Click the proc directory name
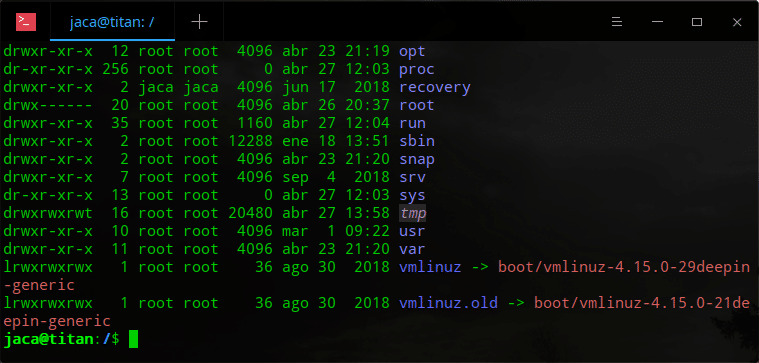Image resolution: width=759 pixels, height=363 pixels. [416, 70]
